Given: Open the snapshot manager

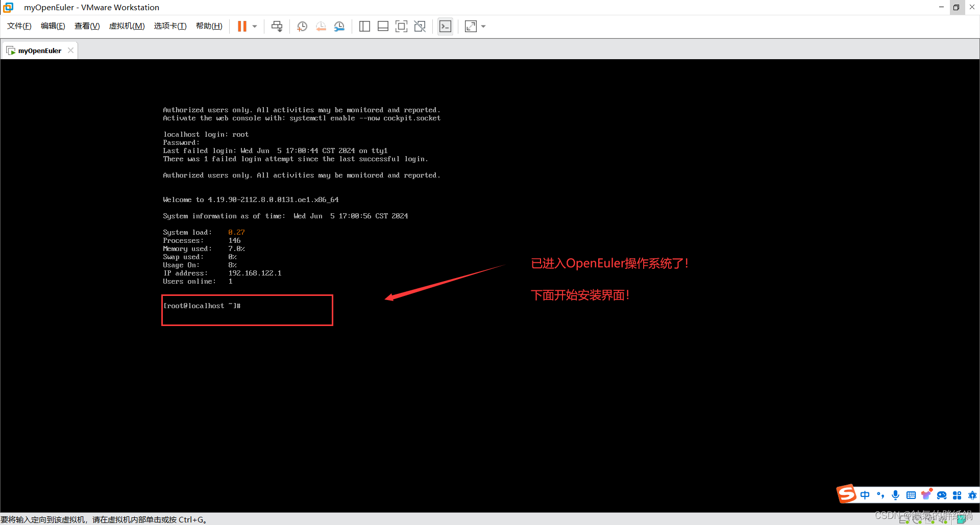Looking at the screenshot, I should 339,27.
